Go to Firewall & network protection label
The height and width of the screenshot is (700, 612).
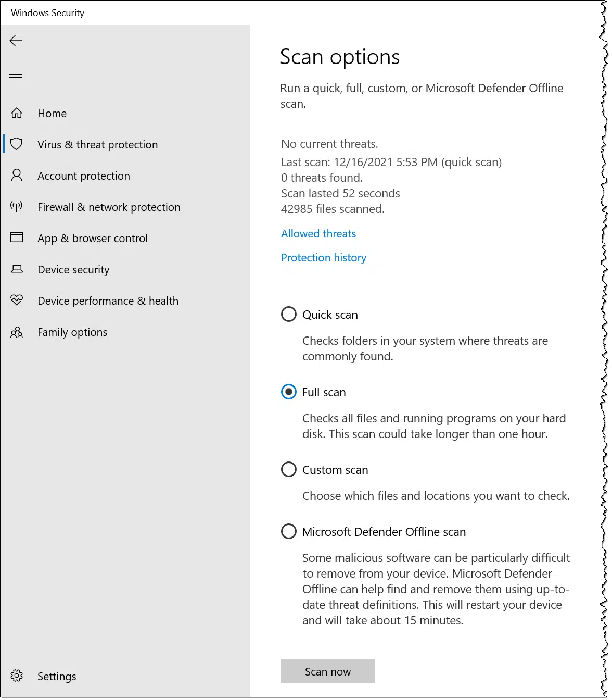109,207
